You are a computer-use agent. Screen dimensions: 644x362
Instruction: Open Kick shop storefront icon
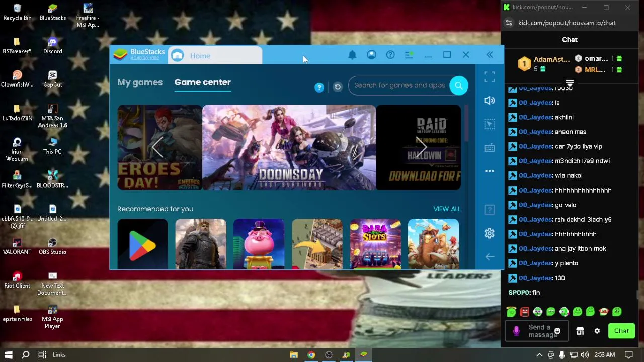coord(580,331)
